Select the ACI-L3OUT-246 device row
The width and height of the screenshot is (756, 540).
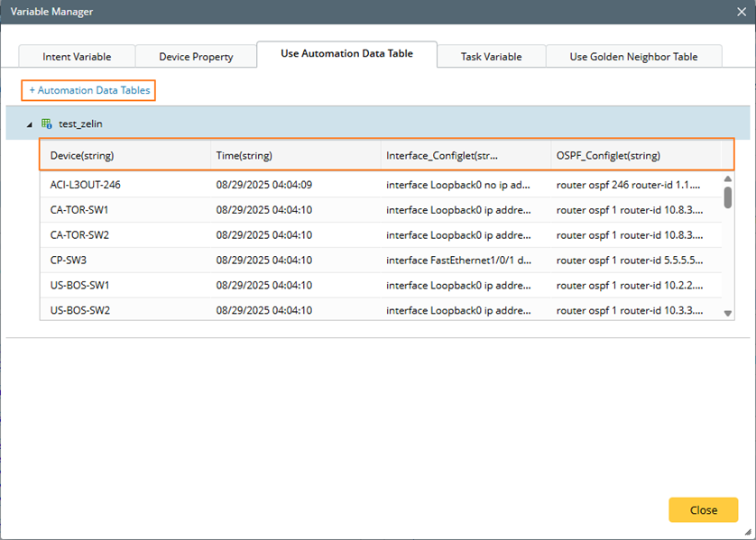pos(86,185)
